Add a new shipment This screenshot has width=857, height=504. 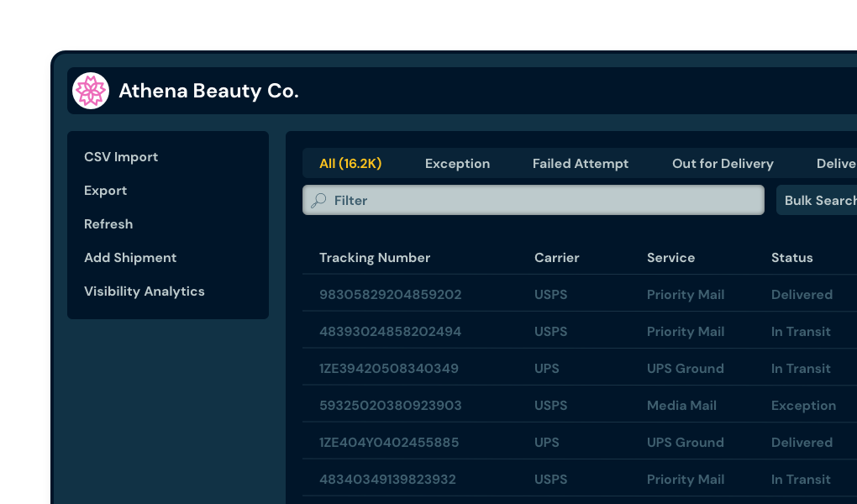pyautogui.click(x=130, y=257)
